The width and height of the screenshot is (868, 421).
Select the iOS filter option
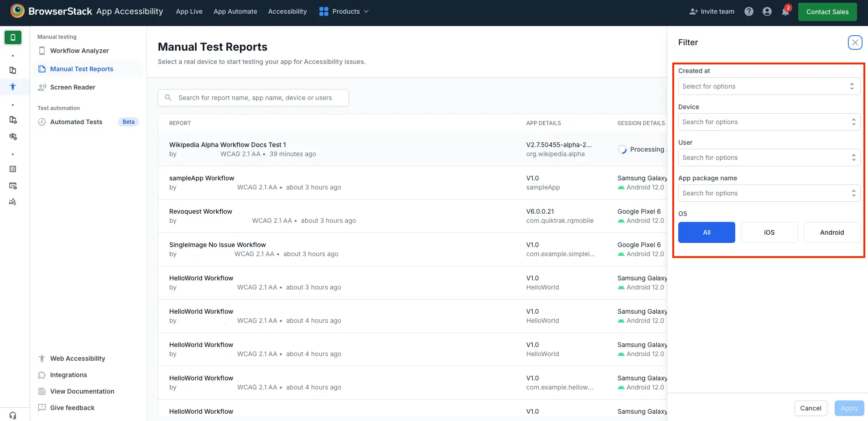coord(769,232)
